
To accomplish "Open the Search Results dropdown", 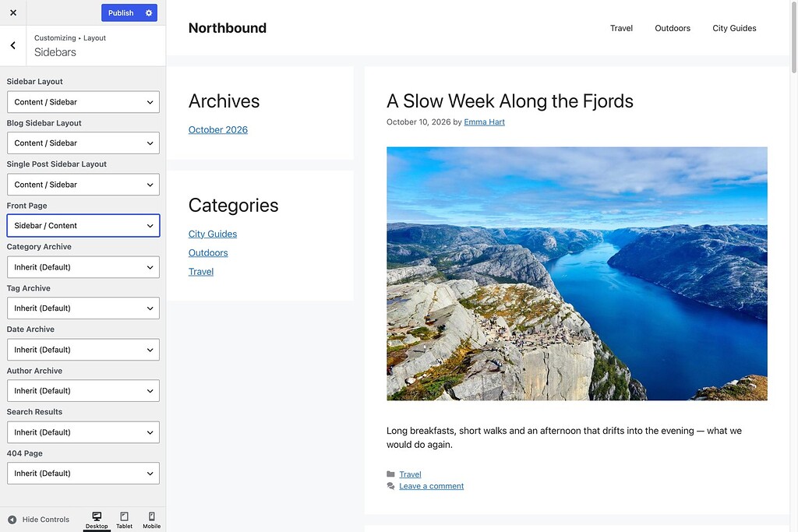I will click(x=83, y=432).
